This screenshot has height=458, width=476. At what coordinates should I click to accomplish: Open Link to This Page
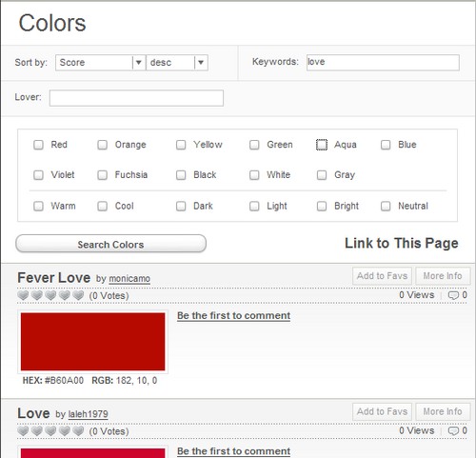(x=402, y=243)
